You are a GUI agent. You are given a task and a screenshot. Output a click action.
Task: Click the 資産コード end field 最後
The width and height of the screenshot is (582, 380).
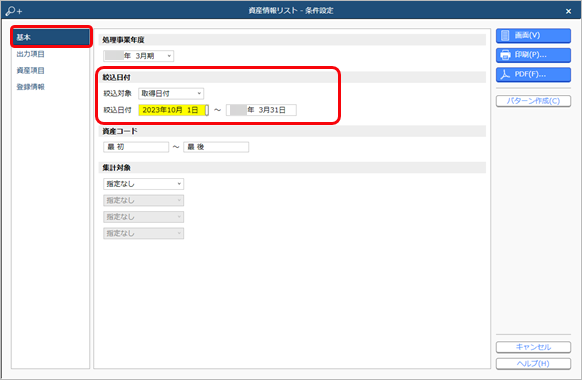point(216,147)
